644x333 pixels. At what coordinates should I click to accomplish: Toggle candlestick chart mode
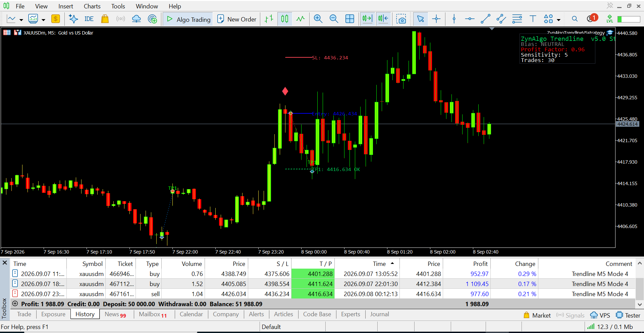285,19
